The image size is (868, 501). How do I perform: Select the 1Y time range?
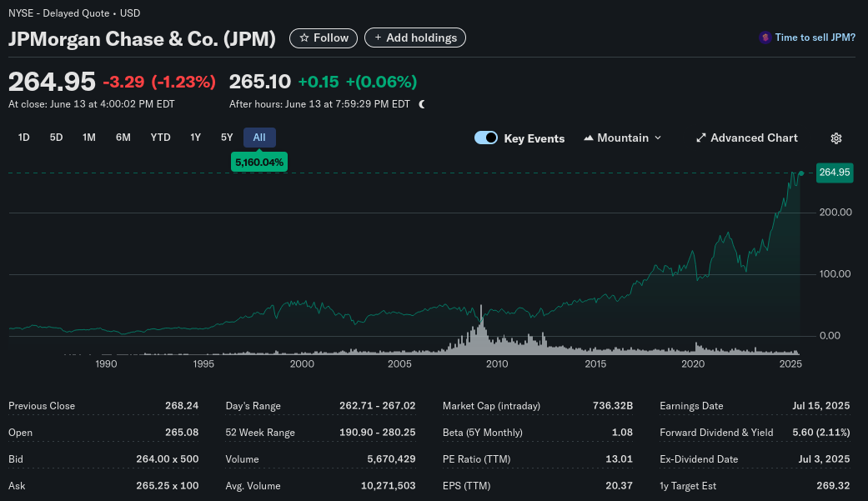(x=195, y=138)
